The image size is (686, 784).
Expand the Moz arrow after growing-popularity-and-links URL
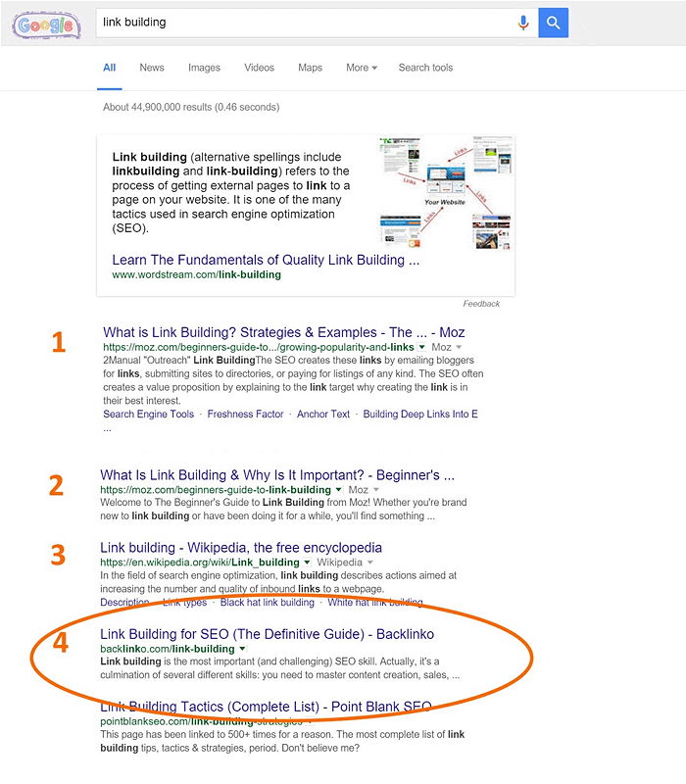click(x=459, y=347)
